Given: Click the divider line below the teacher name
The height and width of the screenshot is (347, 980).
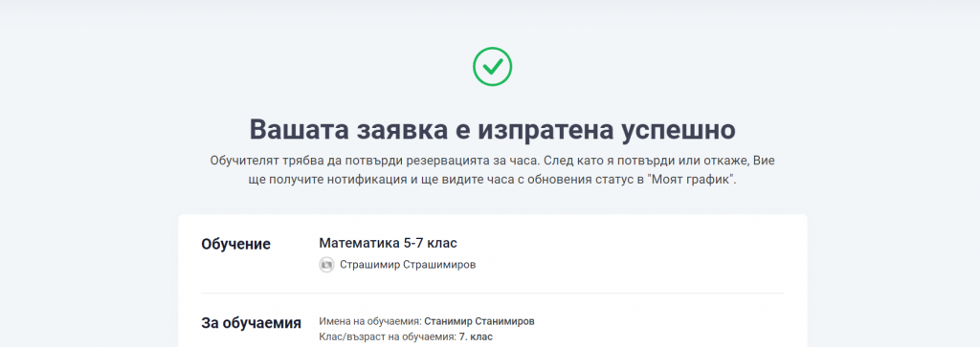Looking at the screenshot, I should coord(493,293).
